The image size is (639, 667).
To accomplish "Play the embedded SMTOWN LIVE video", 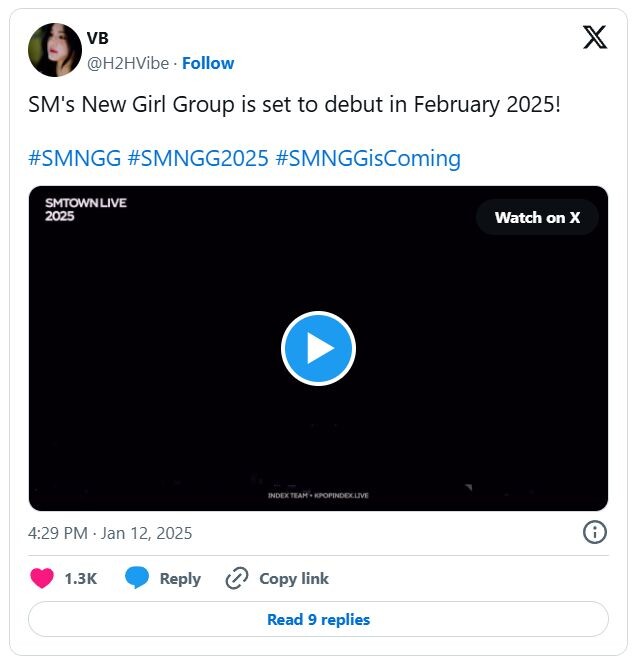I will 318,348.
